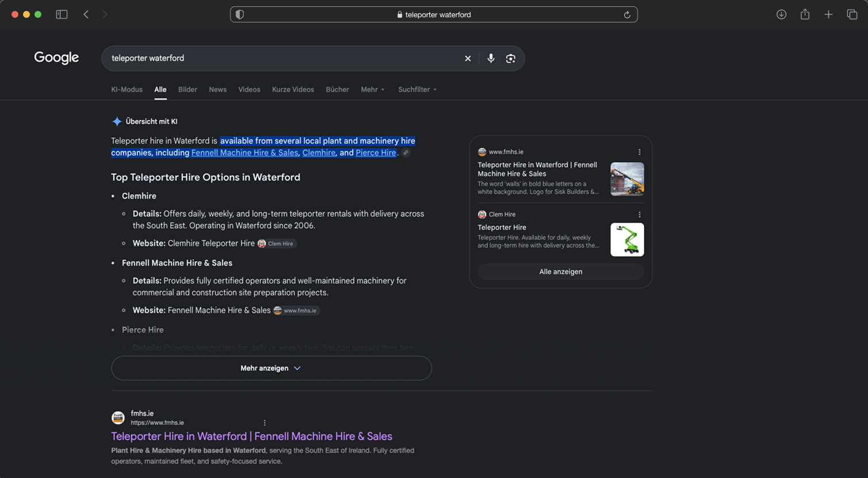Open the privacy shield report
Viewport: 868px width, 478px height.
(240, 14)
